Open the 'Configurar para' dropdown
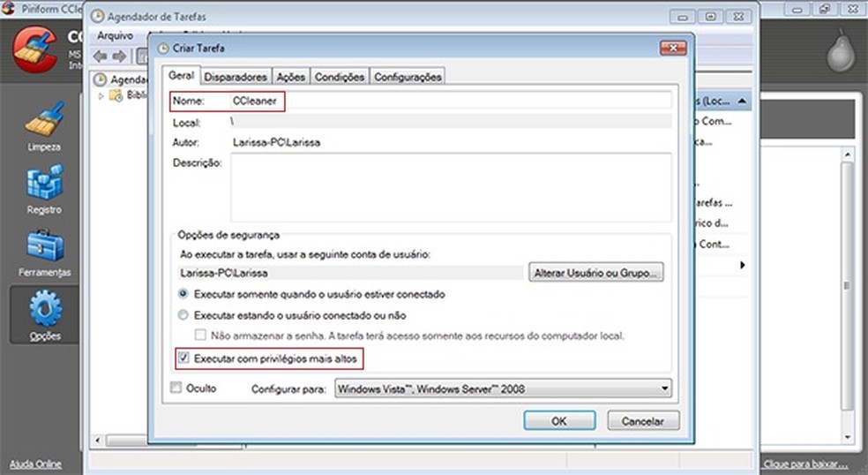This screenshot has width=868, height=475. [503, 388]
